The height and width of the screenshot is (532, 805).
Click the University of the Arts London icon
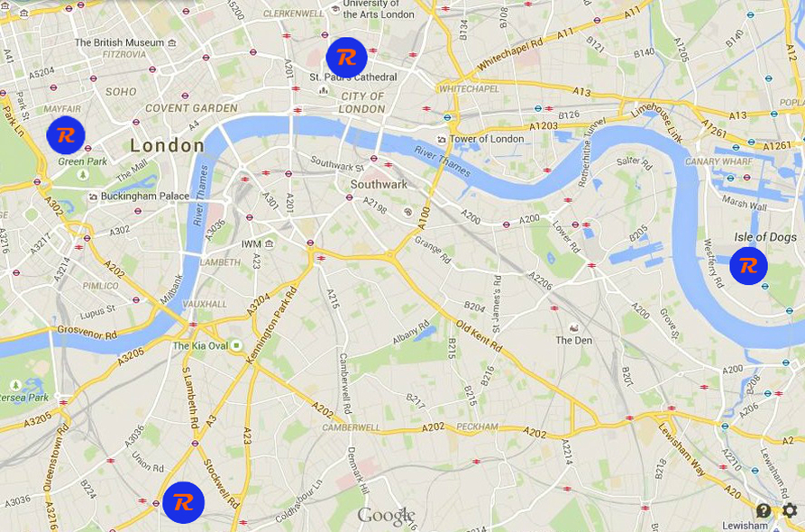[335, 9]
